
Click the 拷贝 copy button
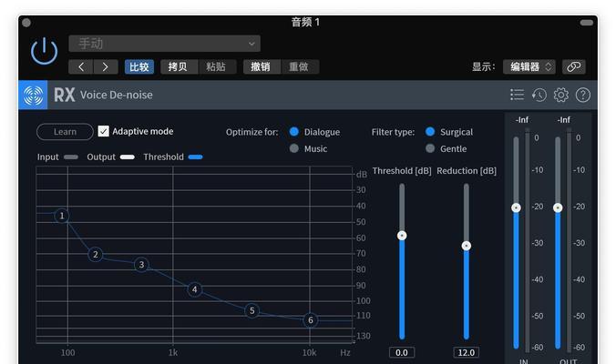click(178, 66)
